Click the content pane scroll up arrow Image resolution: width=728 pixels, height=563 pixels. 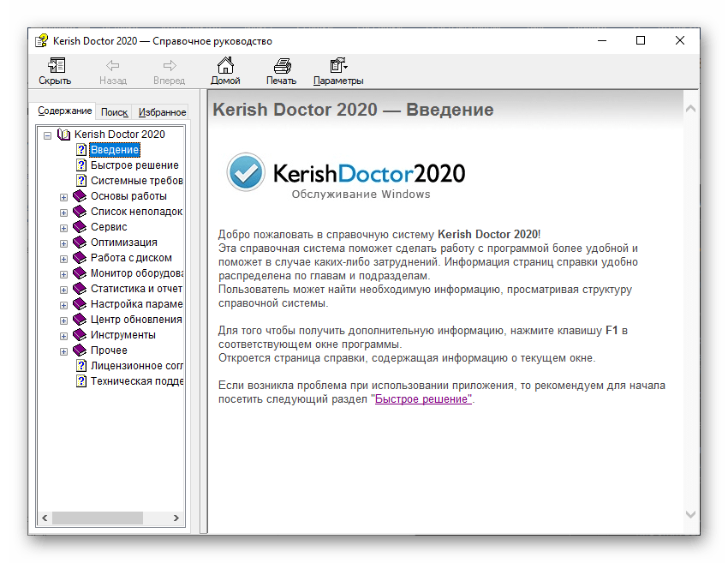[x=691, y=109]
